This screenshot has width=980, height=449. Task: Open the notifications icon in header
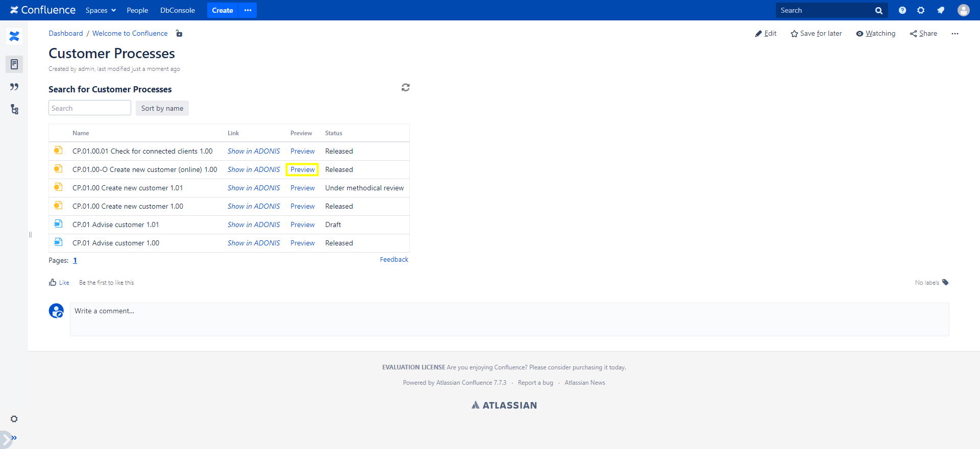click(940, 10)
